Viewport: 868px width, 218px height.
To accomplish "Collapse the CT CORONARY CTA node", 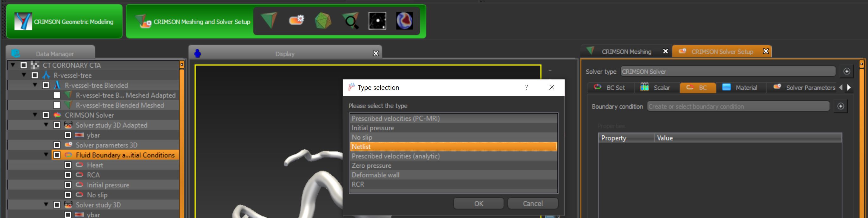I will pyautogui.click(x=13, y=65).
